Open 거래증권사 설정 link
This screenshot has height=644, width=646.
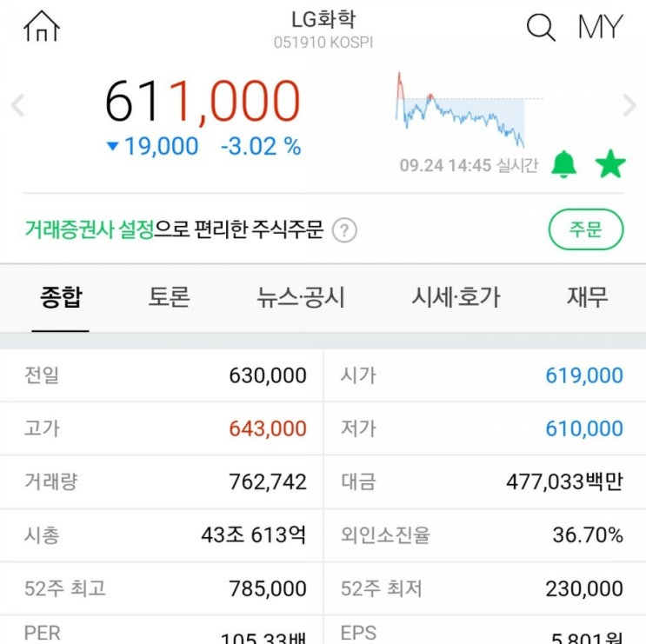coord(89,230)
